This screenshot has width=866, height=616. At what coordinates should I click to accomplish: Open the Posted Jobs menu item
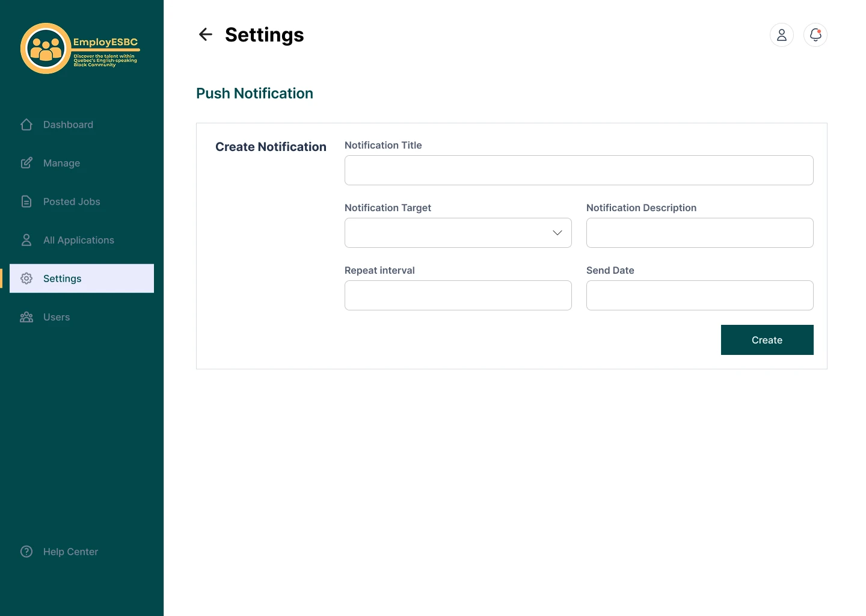coord(72,202)
